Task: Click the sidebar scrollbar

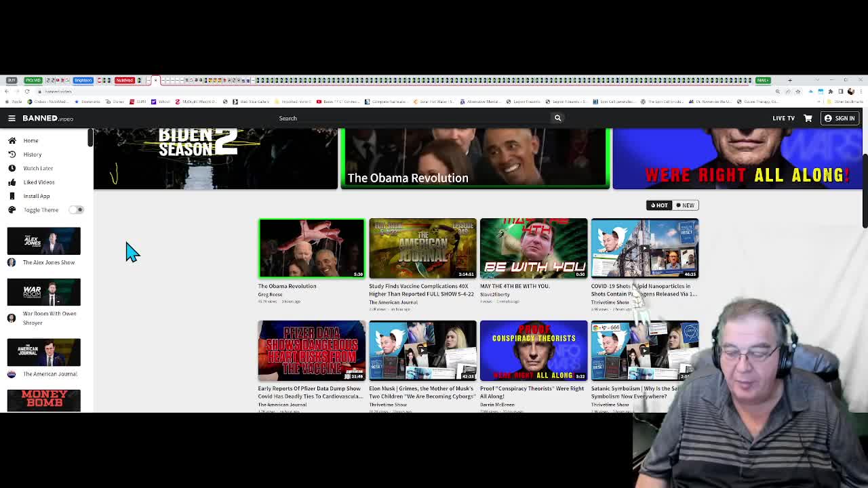Action: 90,138
